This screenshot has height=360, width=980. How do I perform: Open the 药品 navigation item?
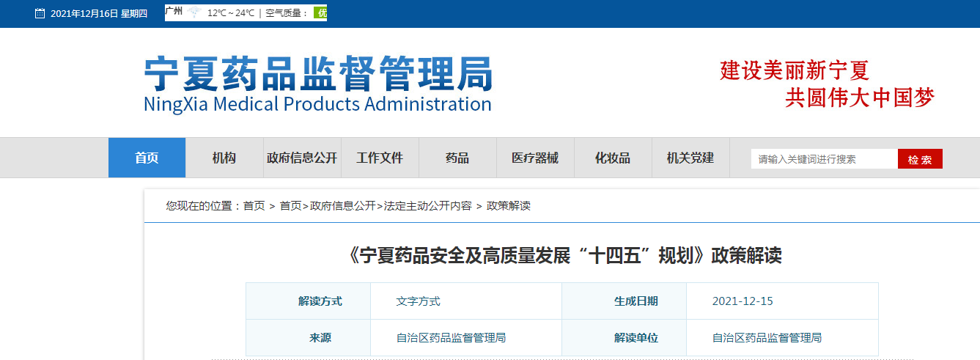pos(457,158)
